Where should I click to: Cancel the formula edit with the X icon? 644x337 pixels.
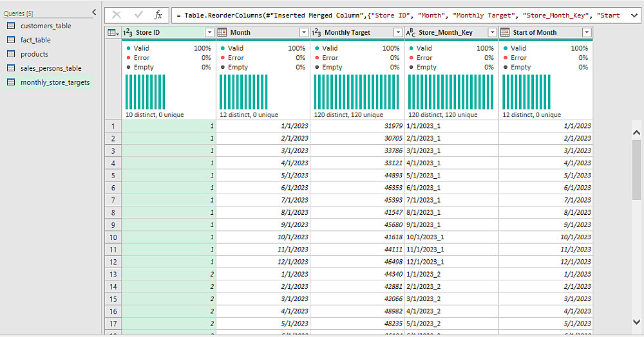point(117,15)
